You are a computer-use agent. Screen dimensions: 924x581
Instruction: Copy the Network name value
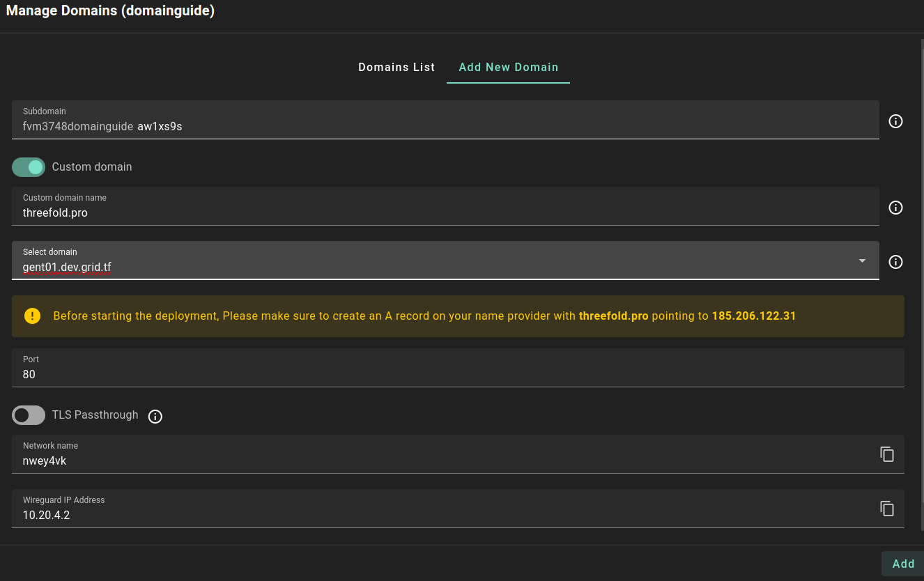pyautogui.click(x=886, y=454)
